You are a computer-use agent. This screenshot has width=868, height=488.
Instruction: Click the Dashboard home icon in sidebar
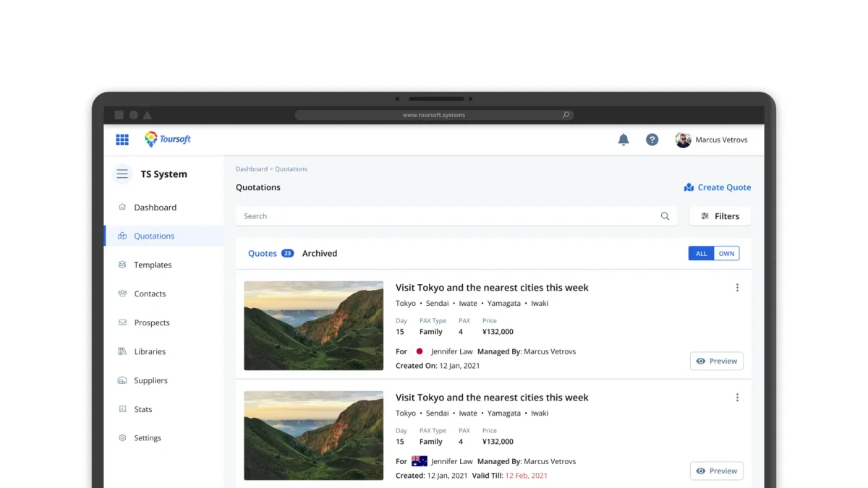tap(122, 207)
